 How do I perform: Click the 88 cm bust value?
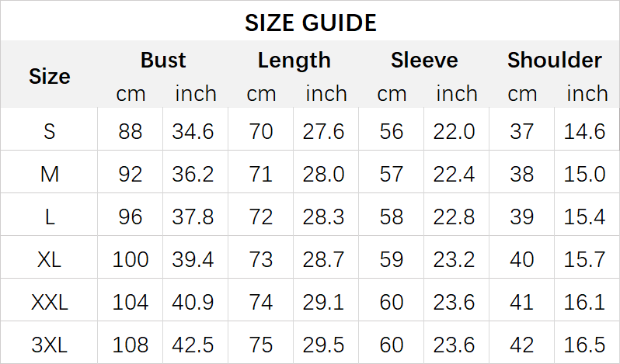point(131,131)
